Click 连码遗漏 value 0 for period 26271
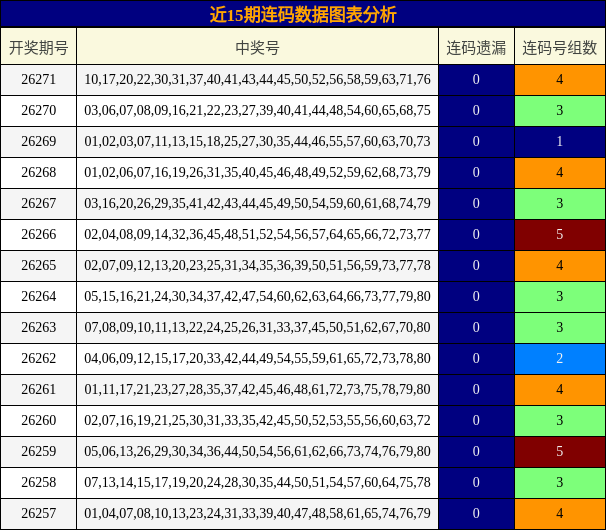The height and width of the screenshot is (530, 606). pyautogui.click(x=476, y=80)
